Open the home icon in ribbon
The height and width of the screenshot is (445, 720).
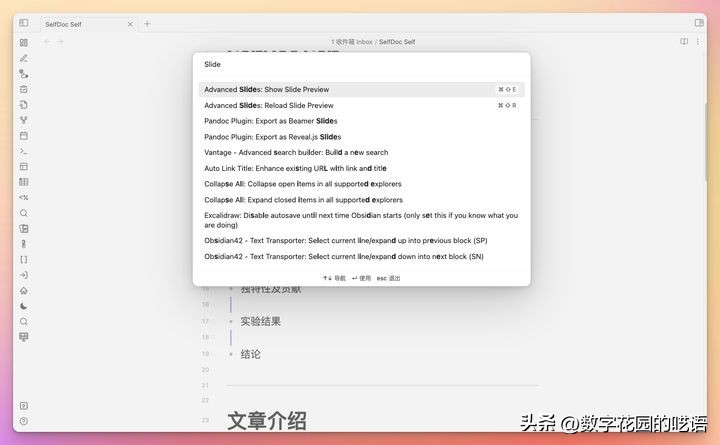[24, 291]
